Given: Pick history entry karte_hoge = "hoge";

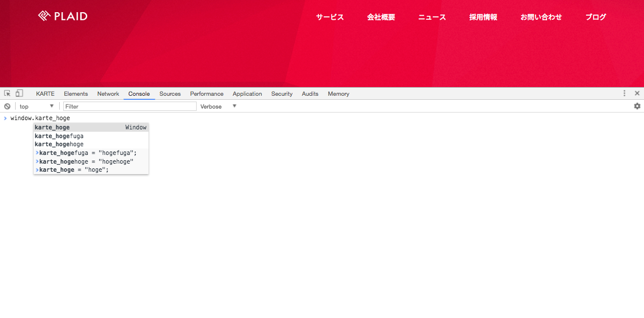Looking at the screenshot, I should point(74,169).
